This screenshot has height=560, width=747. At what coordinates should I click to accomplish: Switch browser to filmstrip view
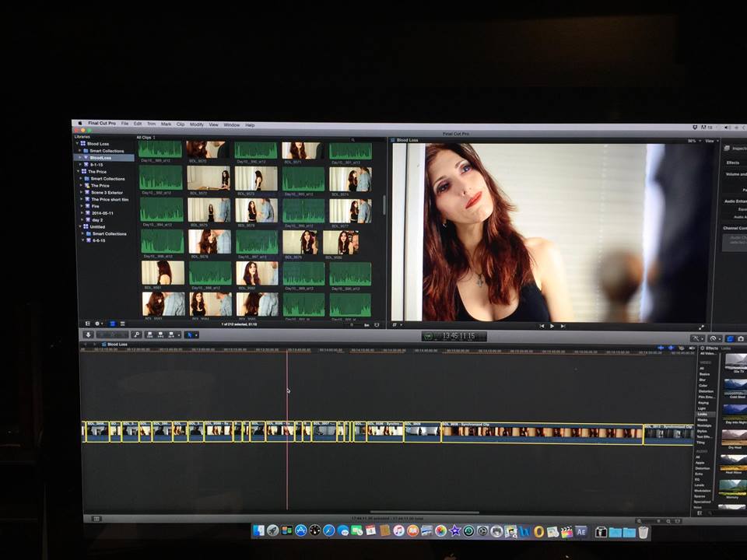[x=112, y=324]
